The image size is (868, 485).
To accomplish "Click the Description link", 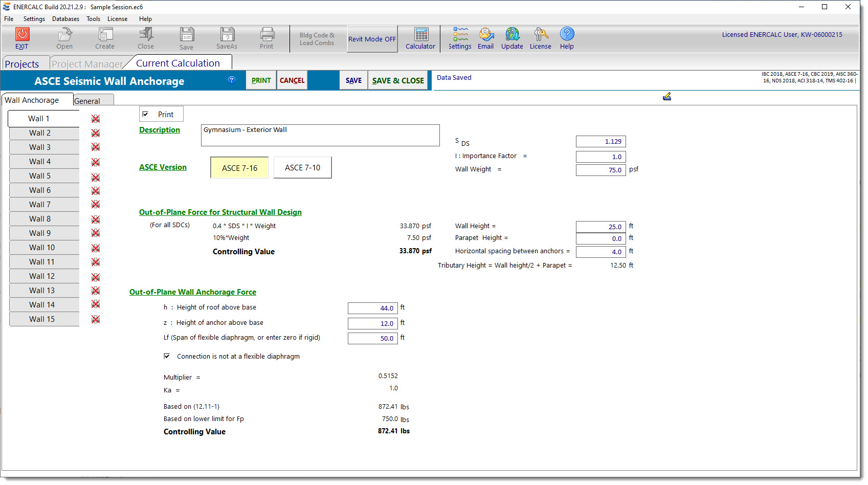I will [160, 130].
